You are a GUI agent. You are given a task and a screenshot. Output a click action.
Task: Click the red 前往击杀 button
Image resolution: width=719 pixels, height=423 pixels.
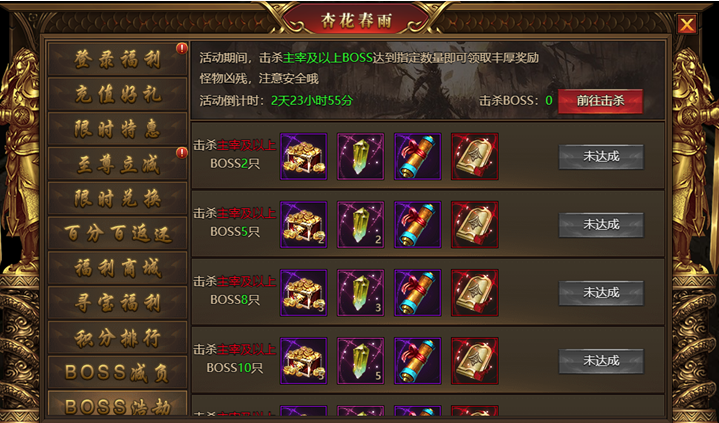[x=600, y=101]
